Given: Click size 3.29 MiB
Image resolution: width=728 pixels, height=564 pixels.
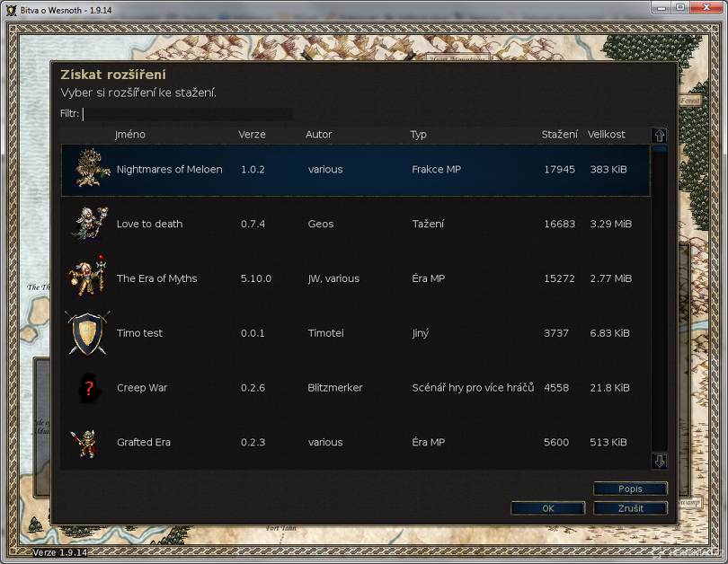Looking at the screenshot, I should (611, 224).
